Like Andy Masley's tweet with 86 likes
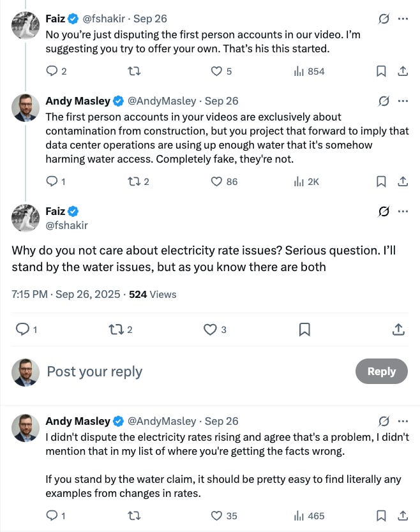Image resolution: width=420 pixels, height=532 pixels. coord(217,182)
